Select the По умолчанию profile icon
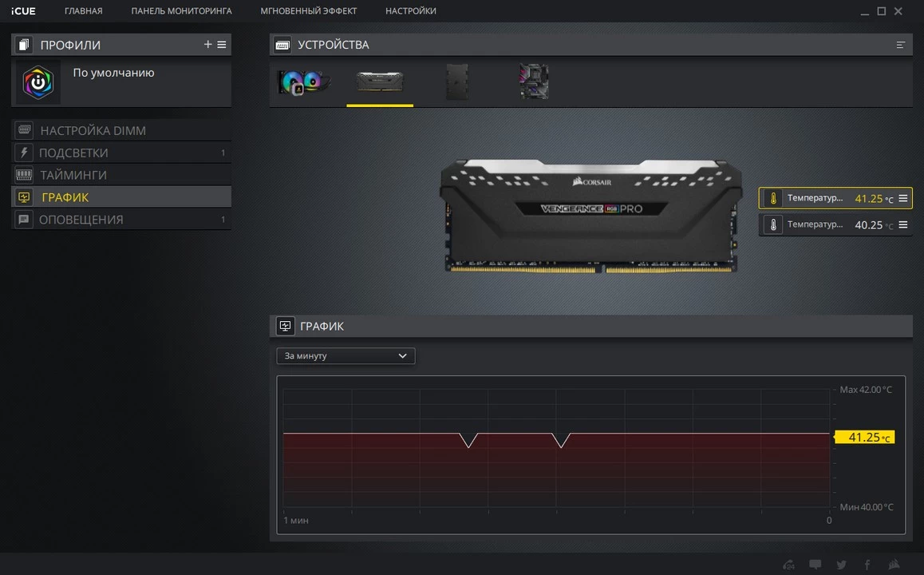The width and height of the screenshot is (924, 575). pos(38,82)
